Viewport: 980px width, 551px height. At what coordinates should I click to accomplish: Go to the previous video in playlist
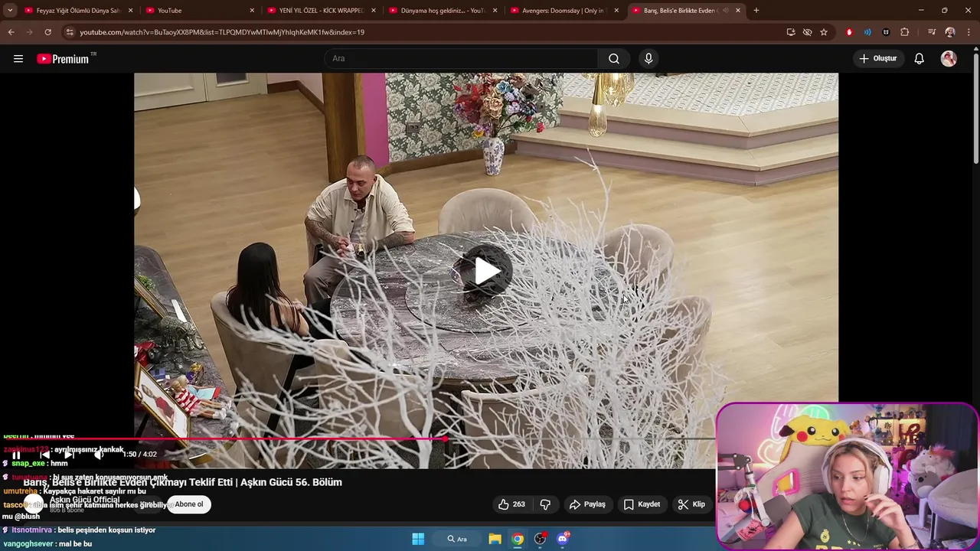pos(44,455)
